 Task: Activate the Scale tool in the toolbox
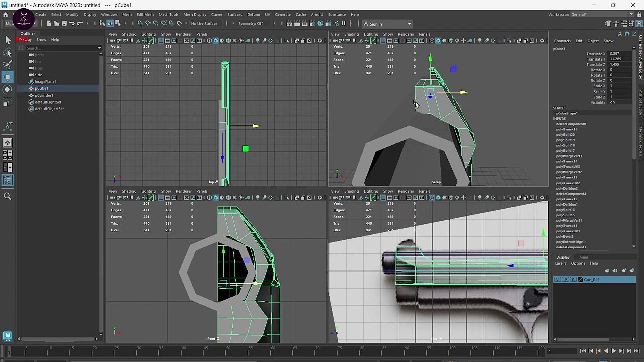pyautogui.click(x=8, y=103)
